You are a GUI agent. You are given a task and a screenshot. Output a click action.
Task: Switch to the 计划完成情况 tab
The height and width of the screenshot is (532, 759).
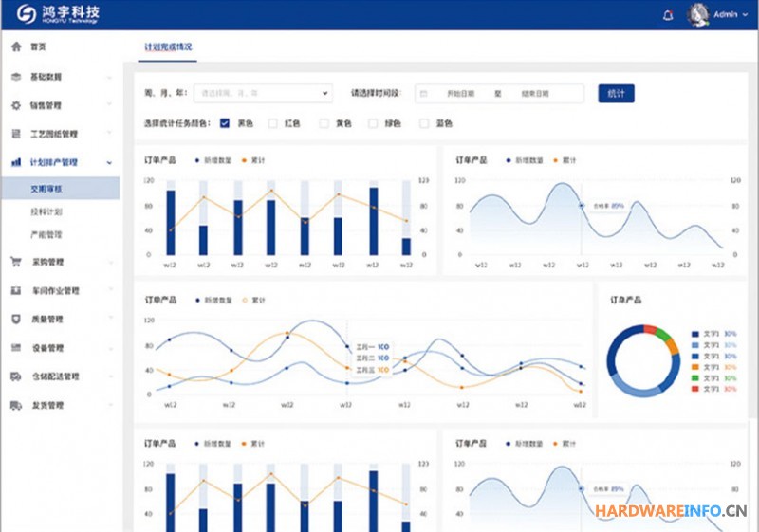[168, 46]
